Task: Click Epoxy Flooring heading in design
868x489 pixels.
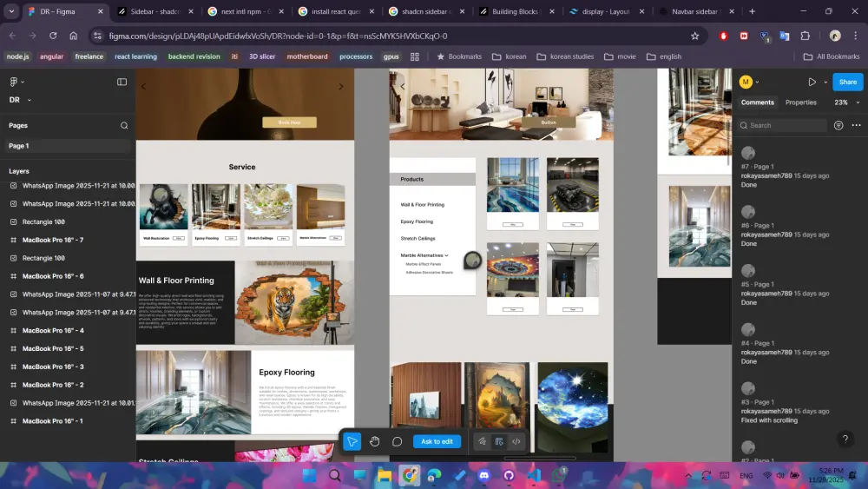Action: click(x=286, y=373)
